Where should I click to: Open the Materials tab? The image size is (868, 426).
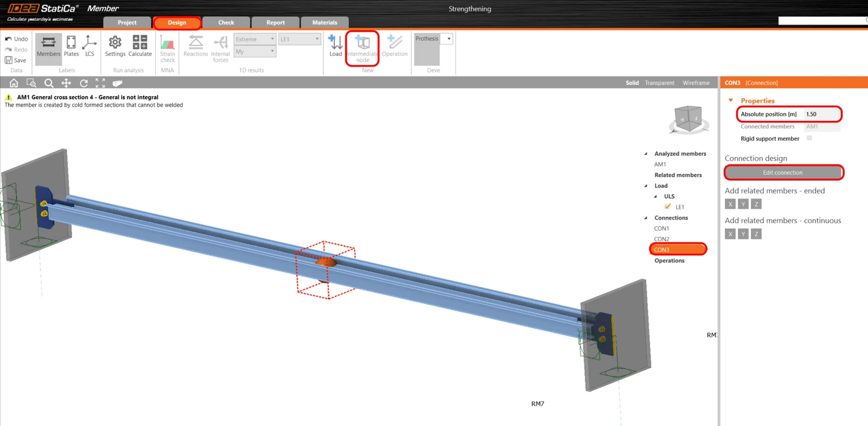point(324,23)
